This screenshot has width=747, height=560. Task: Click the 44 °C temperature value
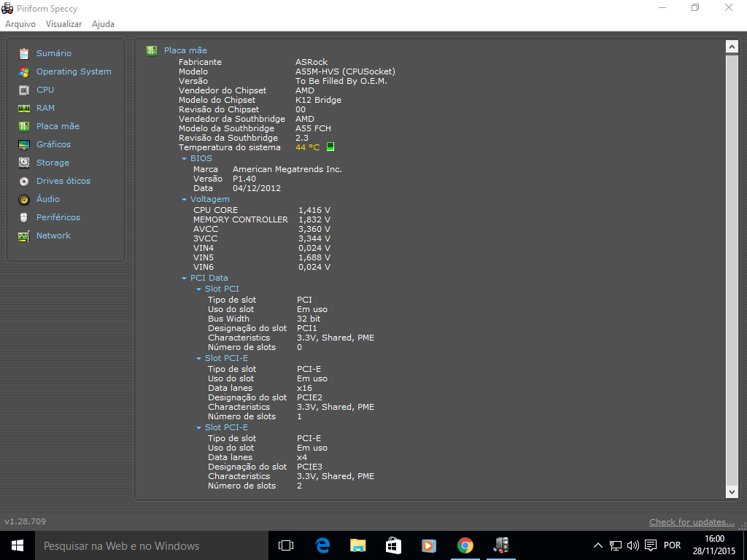(307, 147)
